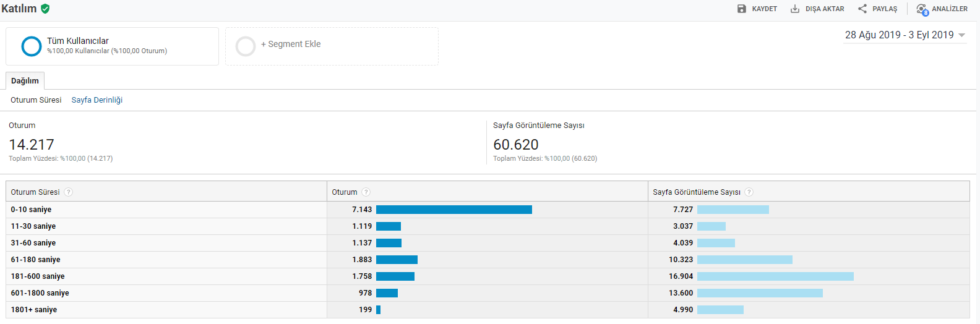The width and height of the screenshot is (980, 324).
Task: Click the help icon beside Oturum Süresi header
Action: click(x=69, y=192)
